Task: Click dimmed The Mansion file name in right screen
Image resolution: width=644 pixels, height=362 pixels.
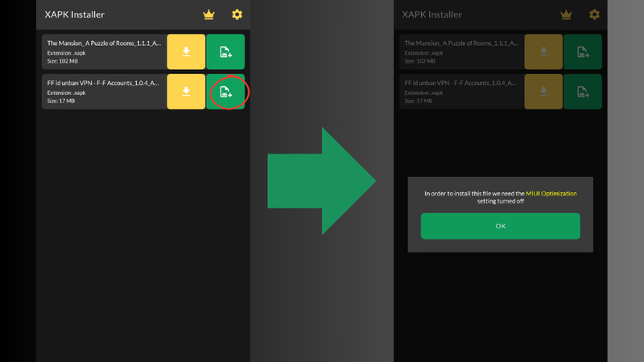Action: click(x=461, y=43)
